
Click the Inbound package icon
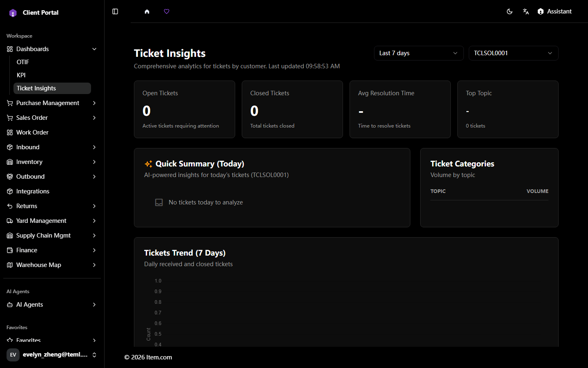(10, 147)
